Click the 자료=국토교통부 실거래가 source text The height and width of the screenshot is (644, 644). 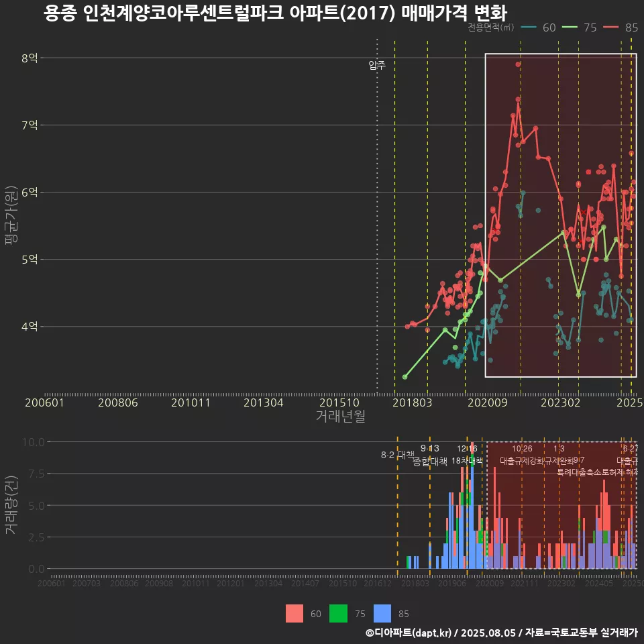581,633
